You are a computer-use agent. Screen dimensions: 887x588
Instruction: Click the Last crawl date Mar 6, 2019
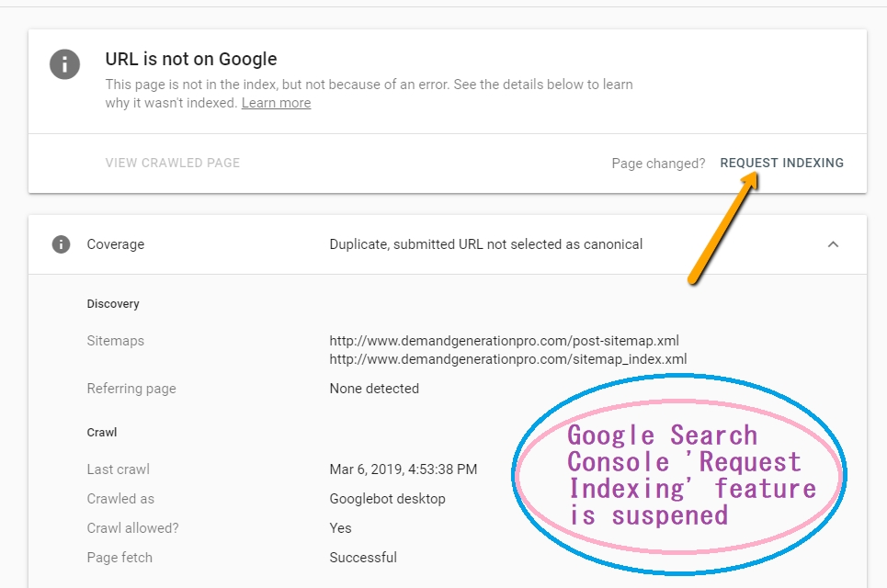[404, 469]
